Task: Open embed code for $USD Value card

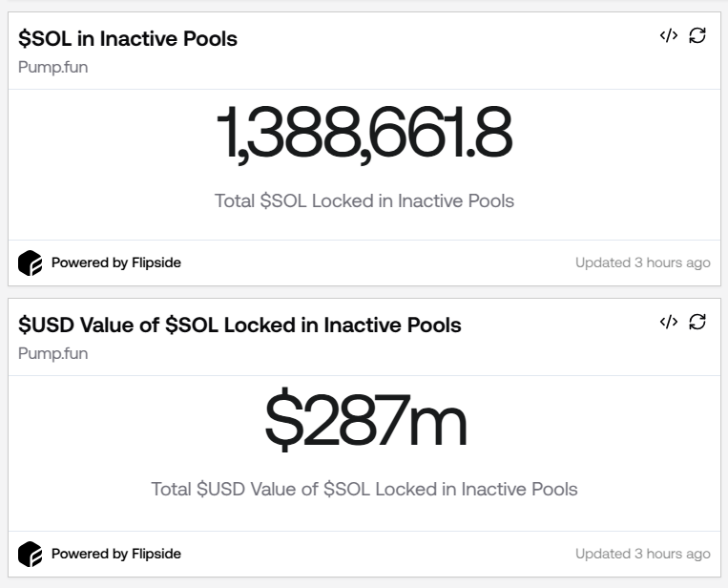Action: click(x=669, y=322)
